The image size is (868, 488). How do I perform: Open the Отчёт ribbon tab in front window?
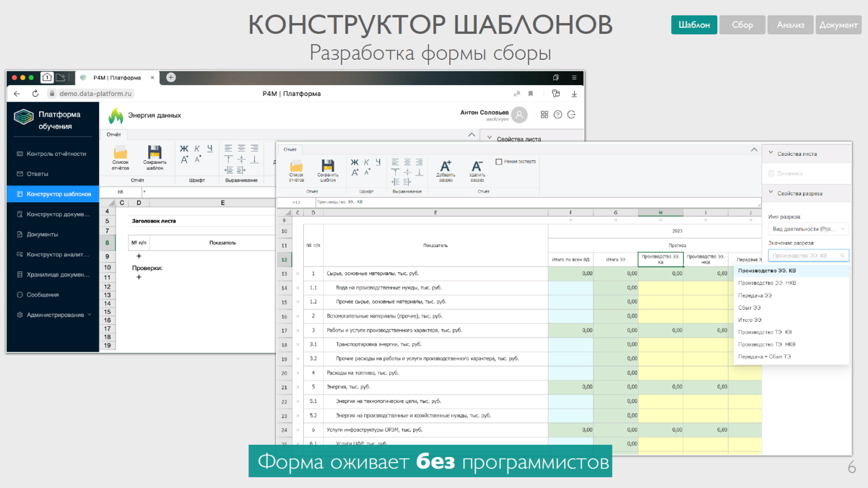point(290,149)
